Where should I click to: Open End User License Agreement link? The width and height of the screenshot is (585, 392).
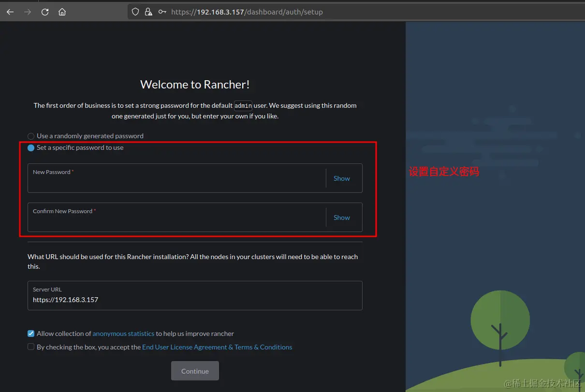pos(217,347)
